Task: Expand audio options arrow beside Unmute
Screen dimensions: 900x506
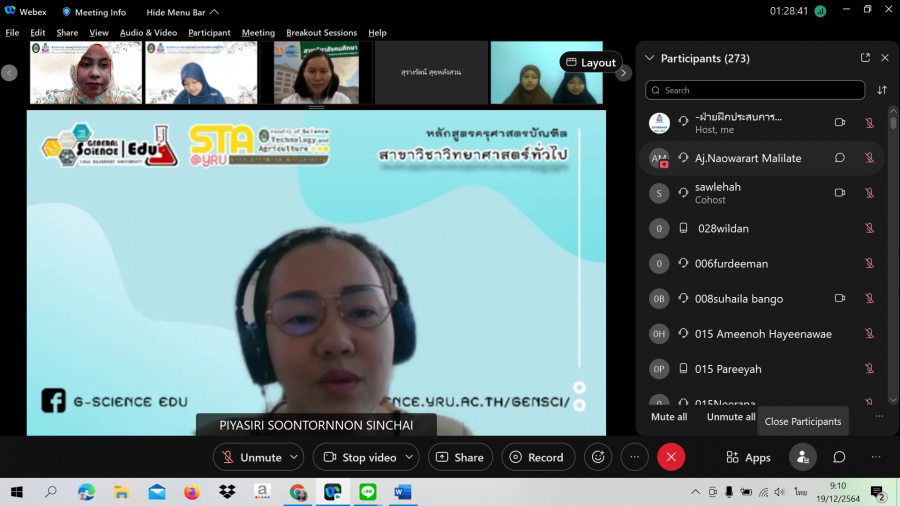Action: 294,457
